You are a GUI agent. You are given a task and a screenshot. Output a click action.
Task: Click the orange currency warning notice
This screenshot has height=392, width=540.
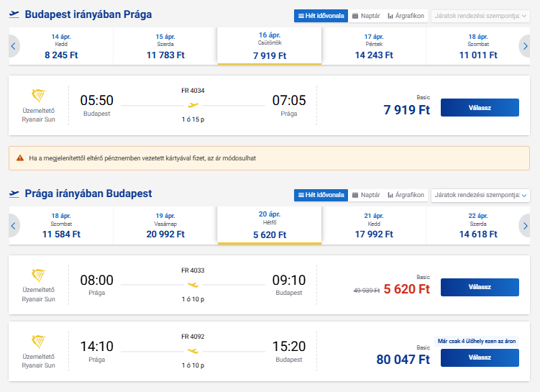pos(270,158)
